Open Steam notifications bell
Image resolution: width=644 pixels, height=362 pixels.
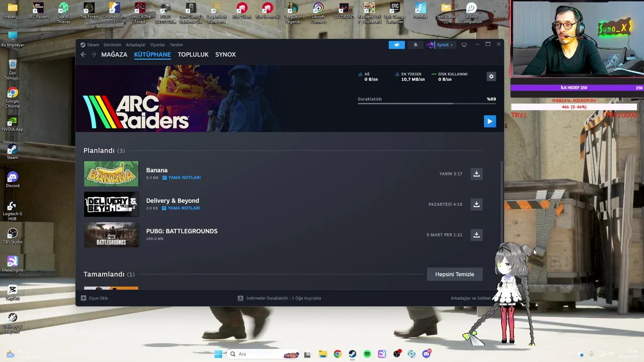pos(415,45)
